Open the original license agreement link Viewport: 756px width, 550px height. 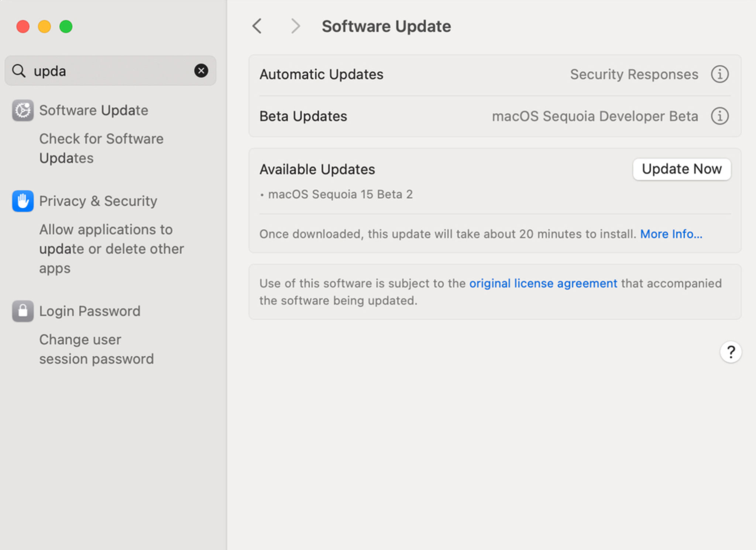[543, 283]
